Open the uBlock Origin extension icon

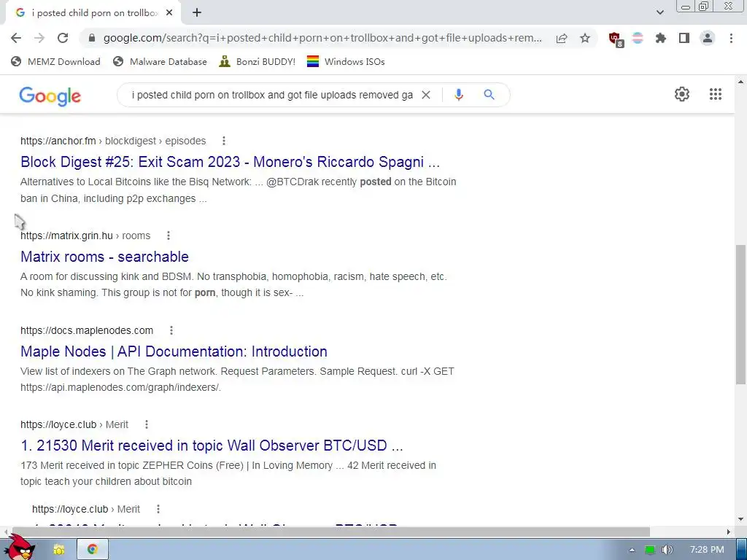coord(616,39)
